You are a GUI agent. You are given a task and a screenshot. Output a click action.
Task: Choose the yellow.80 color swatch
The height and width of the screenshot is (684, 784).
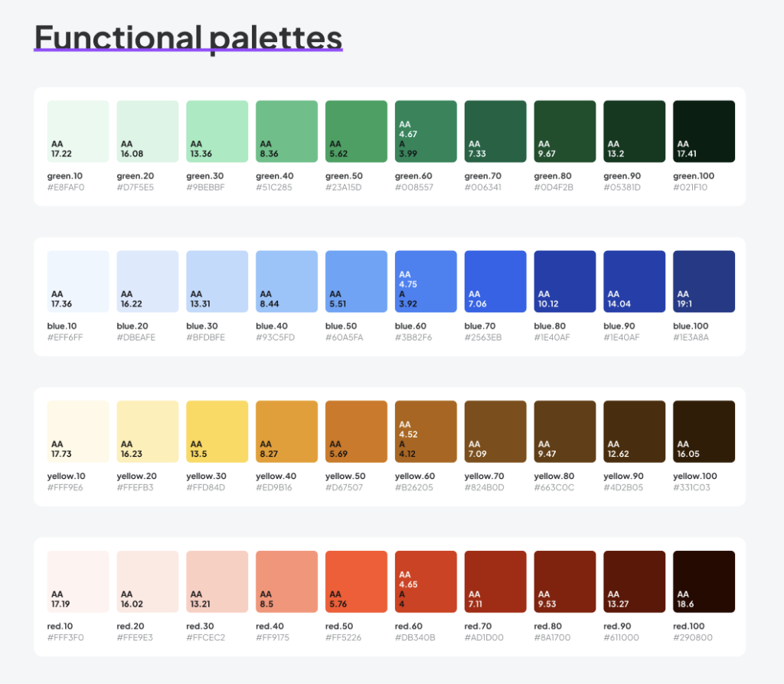565,432
